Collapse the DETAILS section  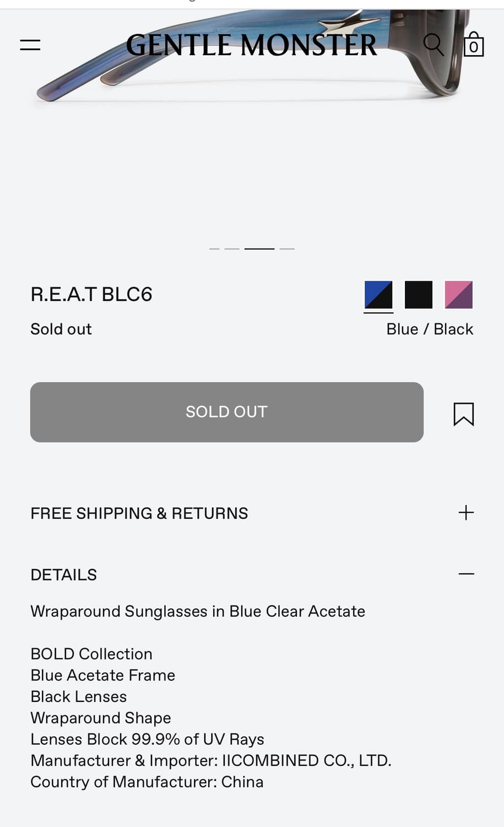pyautogui.click(x=63, y=574)
